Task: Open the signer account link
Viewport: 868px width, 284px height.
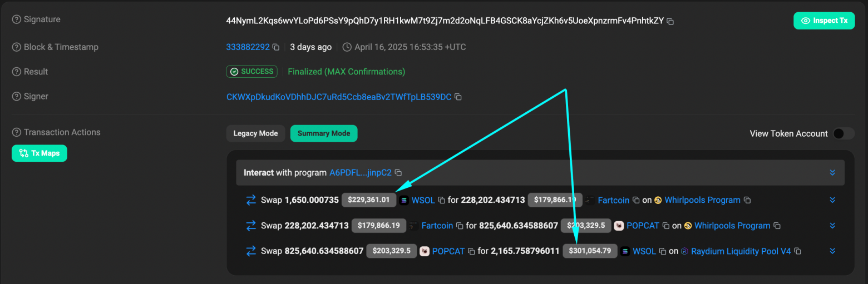Action: (x=339, y=97)
